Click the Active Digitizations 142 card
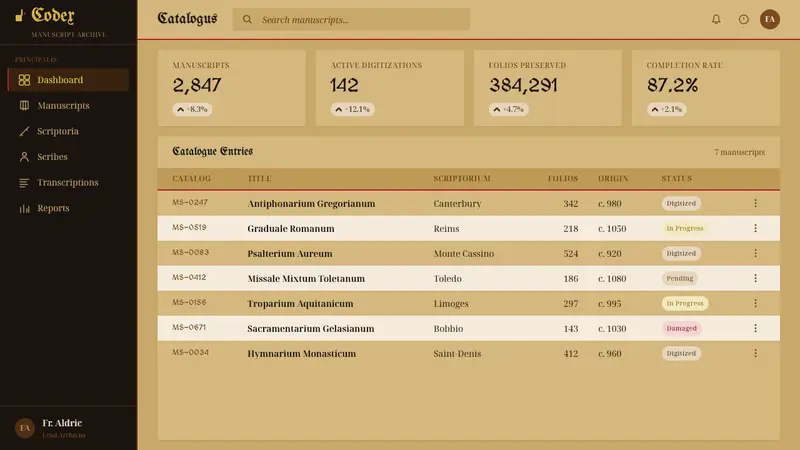Screen dimensions: 800x450 point(390,88)
